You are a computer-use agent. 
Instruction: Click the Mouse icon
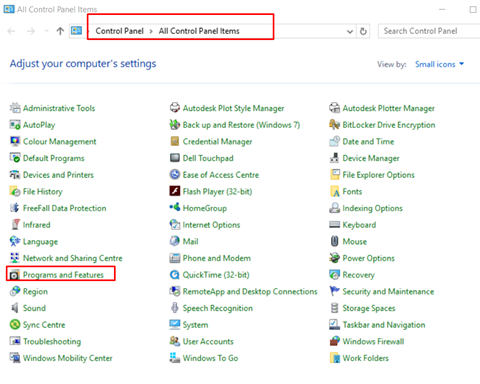[334, 241]
